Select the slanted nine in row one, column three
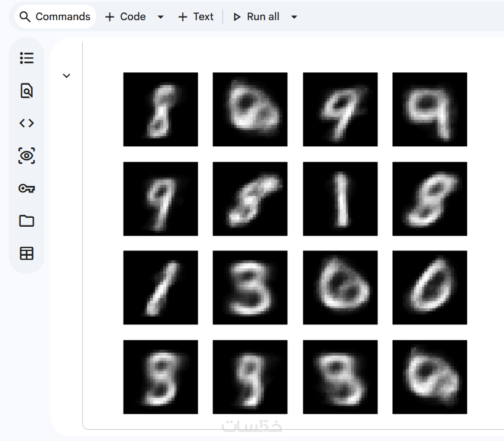This screenshot has width=504, height=441. (x=340, y=110)
